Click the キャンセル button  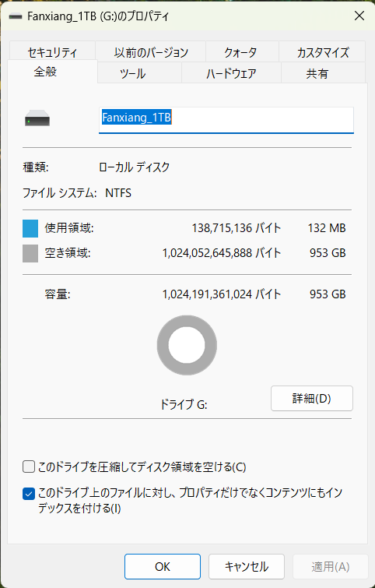(x=247, y=567)
